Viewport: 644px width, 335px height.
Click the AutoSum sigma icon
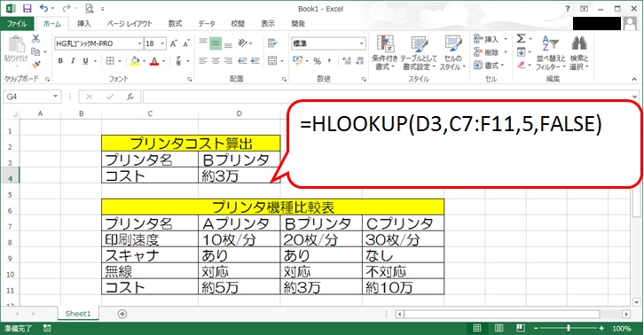[x=521, y=39]
